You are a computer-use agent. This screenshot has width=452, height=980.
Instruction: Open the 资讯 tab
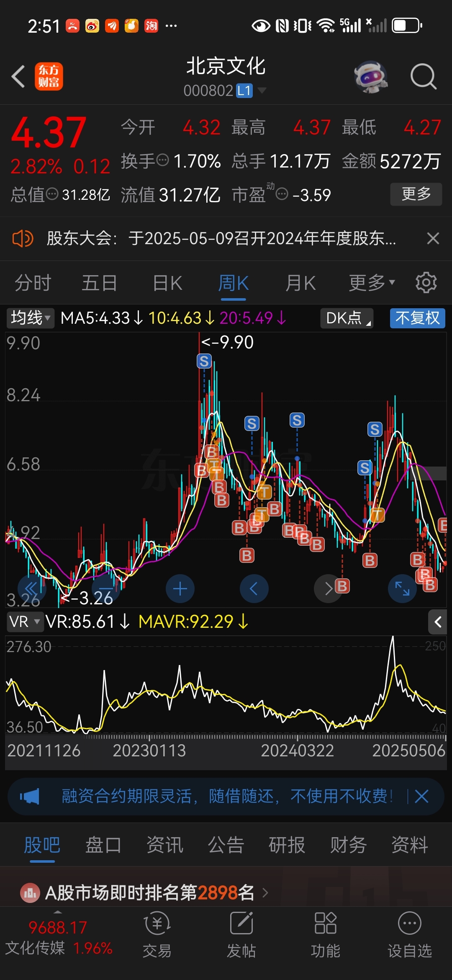[x=165, y=845]
